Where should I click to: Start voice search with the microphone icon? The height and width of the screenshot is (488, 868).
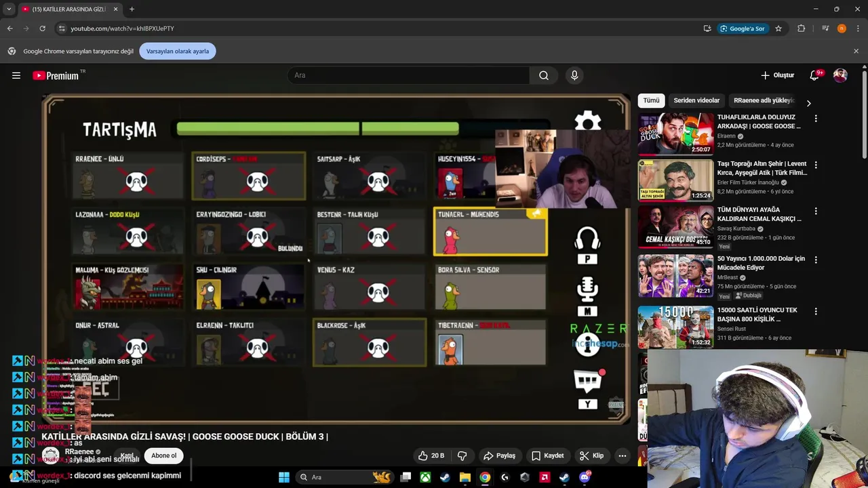point(574,75)
